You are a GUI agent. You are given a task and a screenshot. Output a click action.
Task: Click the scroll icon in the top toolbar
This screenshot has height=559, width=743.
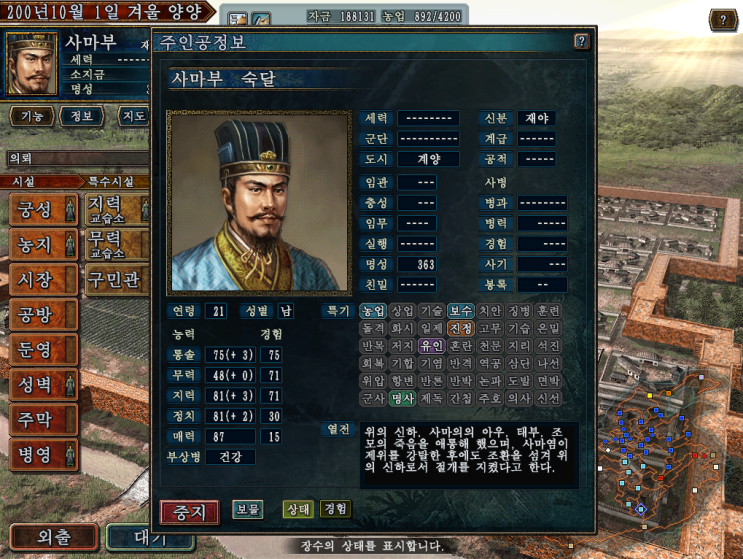237,19
